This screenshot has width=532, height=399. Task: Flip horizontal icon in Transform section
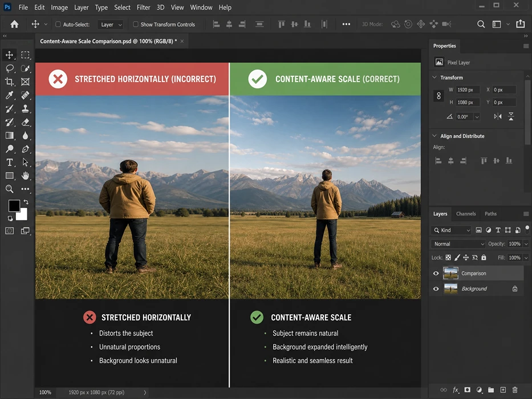click(x=498, y=117)
